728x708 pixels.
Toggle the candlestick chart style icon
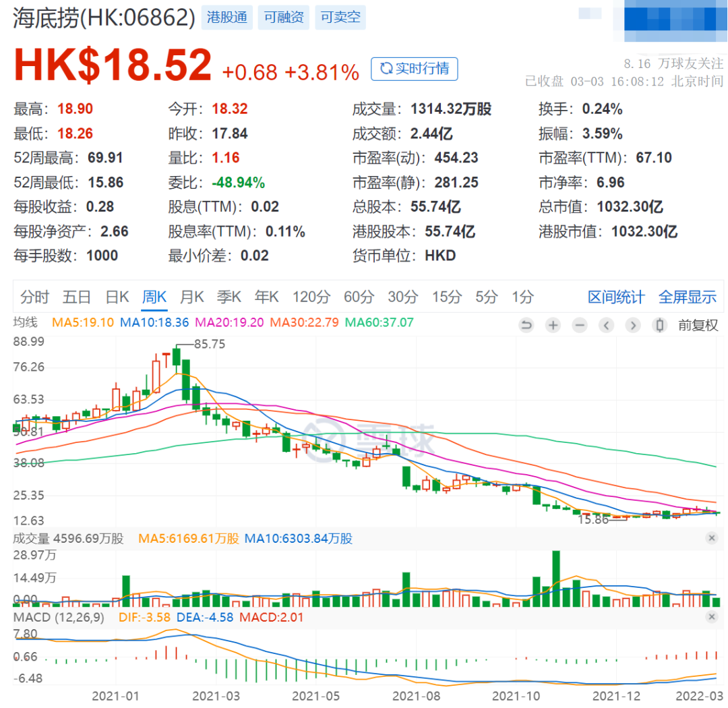(660, 326)
